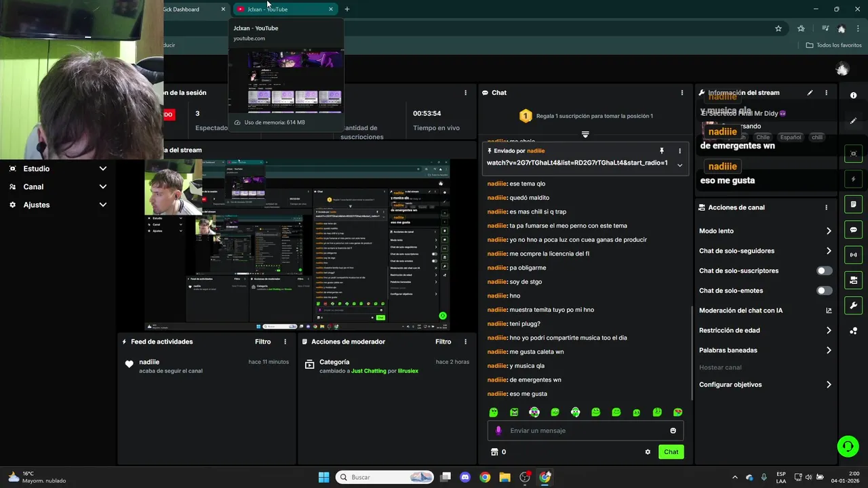Expand the Canal section chevron
The image size is (868, 488).
(103, 186)
